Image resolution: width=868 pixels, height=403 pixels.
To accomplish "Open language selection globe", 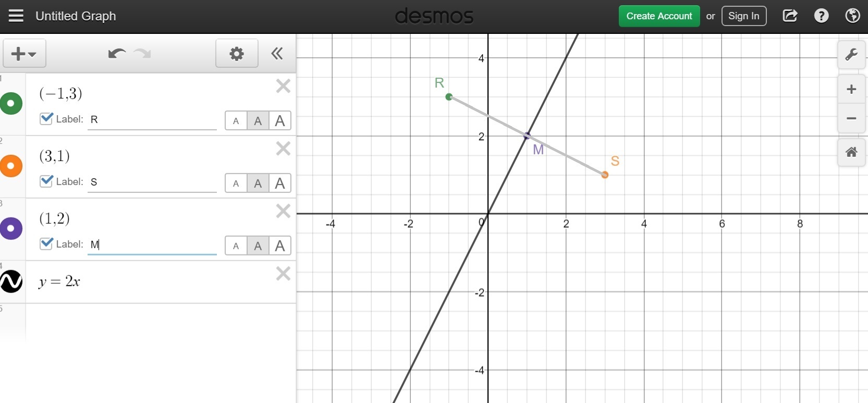I will pos(853,16).
